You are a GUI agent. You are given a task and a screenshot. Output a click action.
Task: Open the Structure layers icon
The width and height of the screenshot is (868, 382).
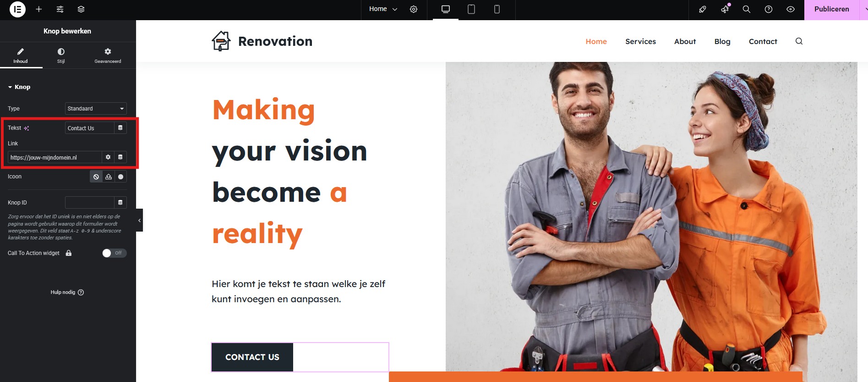81,9
